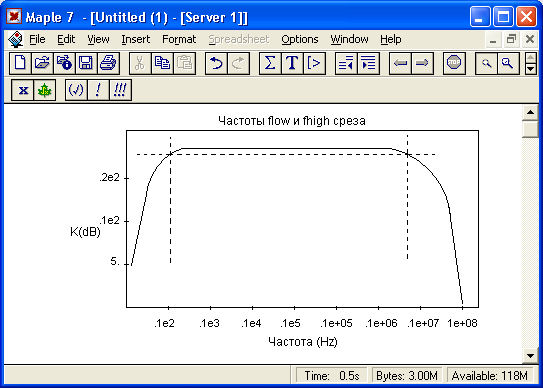The image size is (543, 388).
Task: Open the Insert menu
Action: tap(136, 39)
